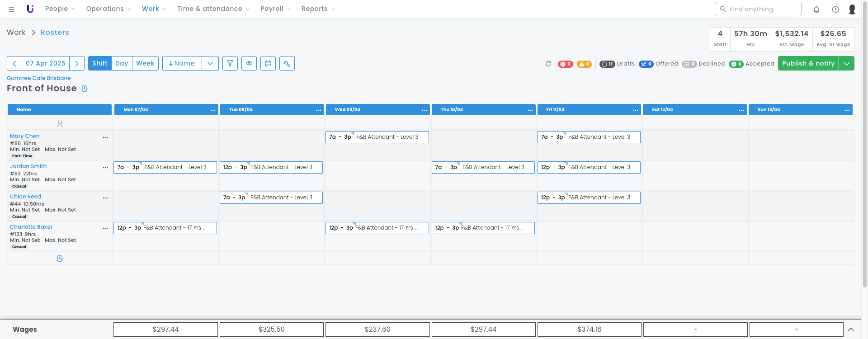Viewport: 868px width, 339px height.
Task: Switch roster view to Day
Action: (x=122, y=63)
